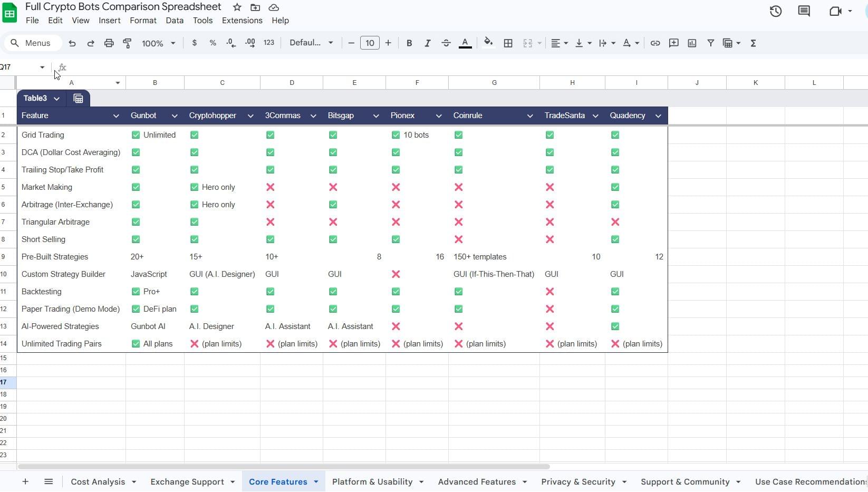Screen dimensions: 868x492
Task: Switch to the Platform & Usability tab
Action: tap(372, 481)
